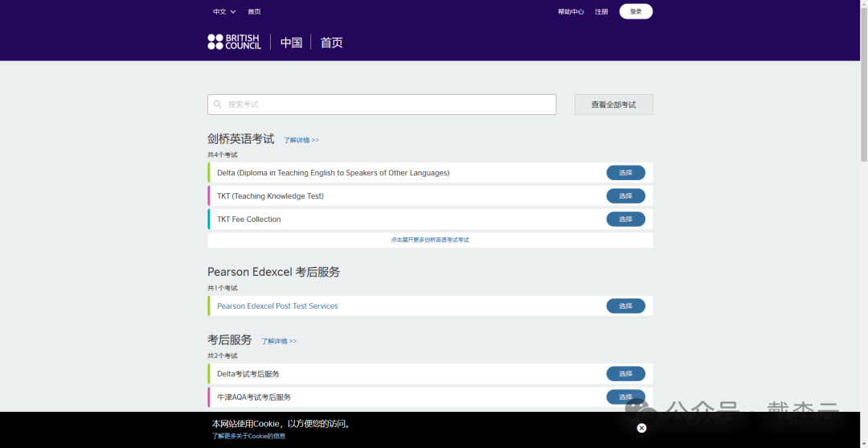Select the TKT (Teaching Knowledge Test) exam
Viewport: 868px width, 448px height.
[625, 196]
